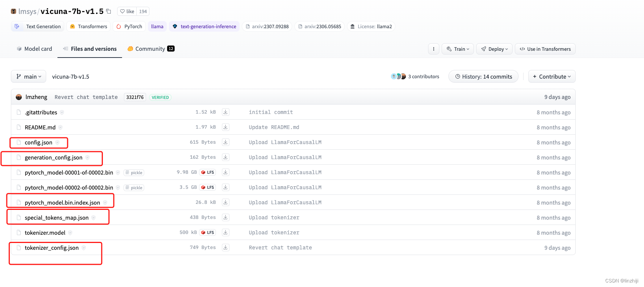Open the README.md file
Viewport: 644px width, 287px height.
(x=40, y=127)
